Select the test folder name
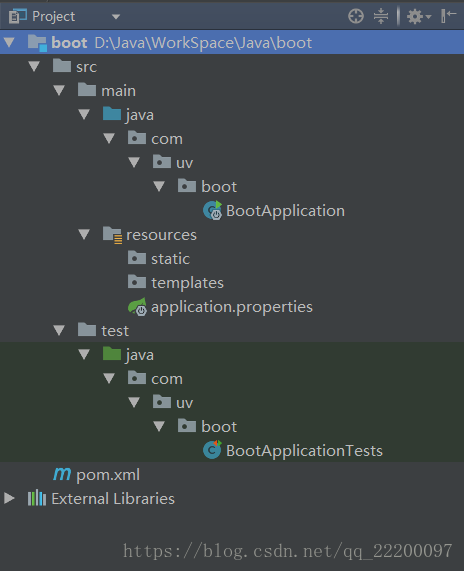Image resolution: width=464 pixels, height=571 pixels. click(x=115, y=331)
